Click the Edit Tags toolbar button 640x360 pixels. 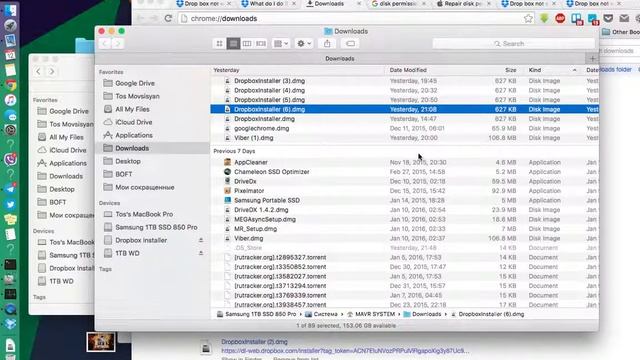pyautogui.click(x=350, y=43)
